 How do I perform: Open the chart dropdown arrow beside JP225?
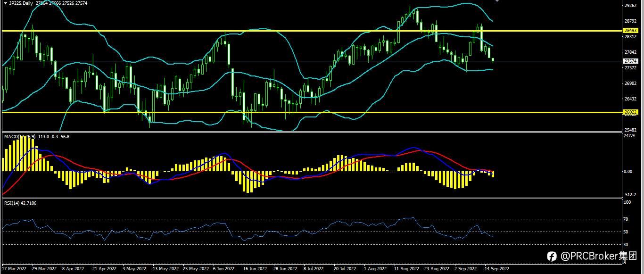pos(5,3)
